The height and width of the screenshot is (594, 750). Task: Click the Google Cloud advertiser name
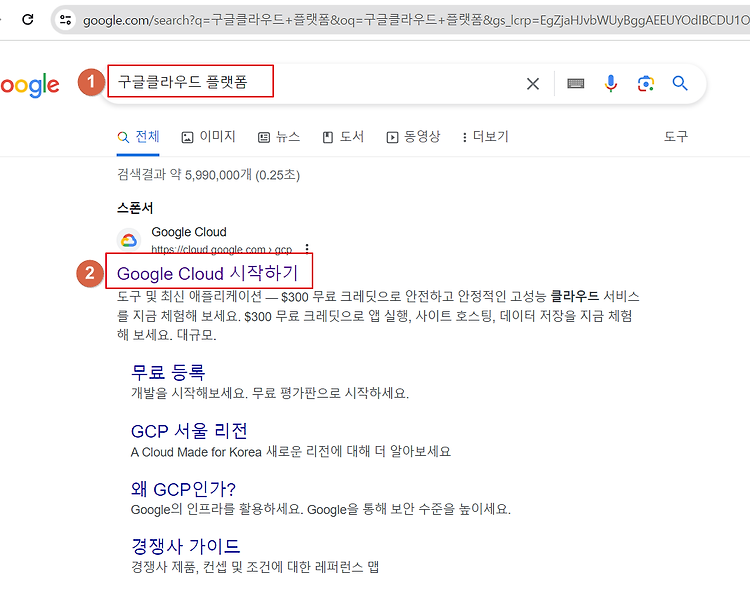point(189,232)
